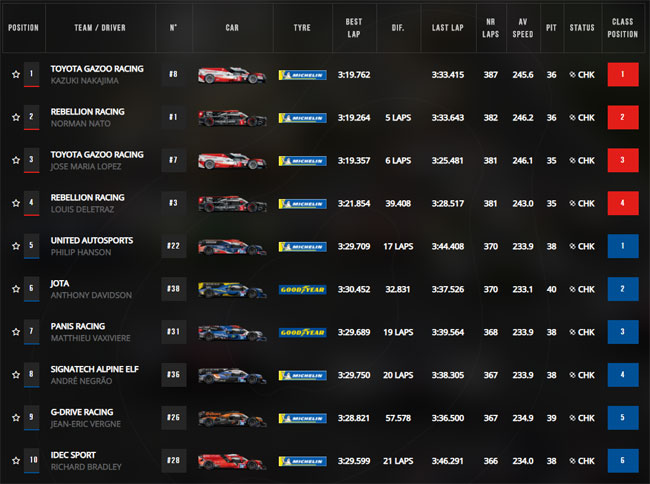This screenshot has height=484, width=650.
Task: Click last lap time 3:46.291
Action: coord(448,461)
